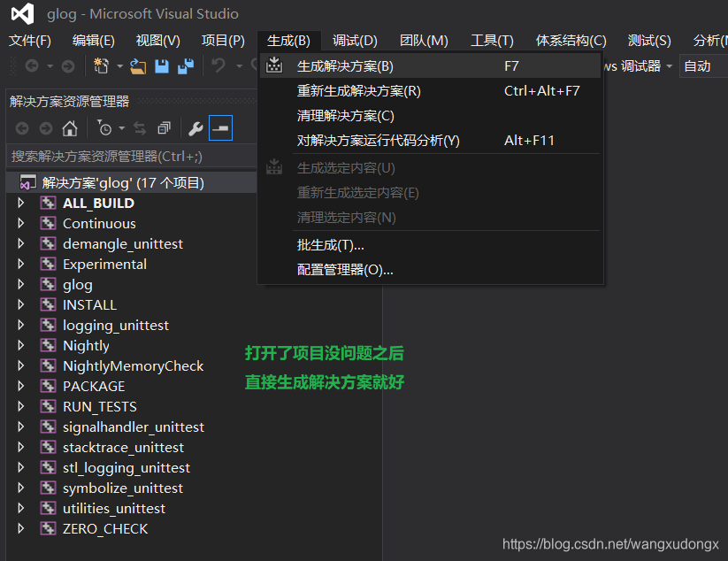
Task: Open the 编辑(E) menu
Action: coord(93,41)
